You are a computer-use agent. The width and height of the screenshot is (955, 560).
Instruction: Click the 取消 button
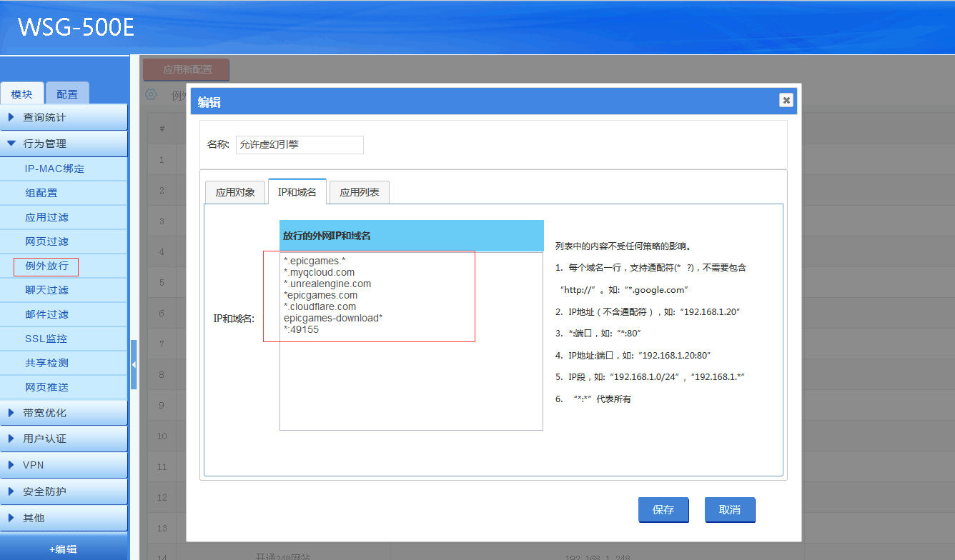[729, 510]
